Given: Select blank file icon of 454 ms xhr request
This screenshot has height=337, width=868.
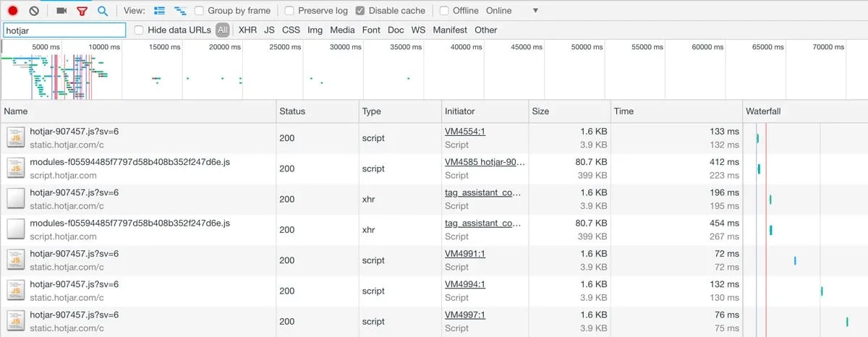Looking at the screenshot, I should (16, 229).
